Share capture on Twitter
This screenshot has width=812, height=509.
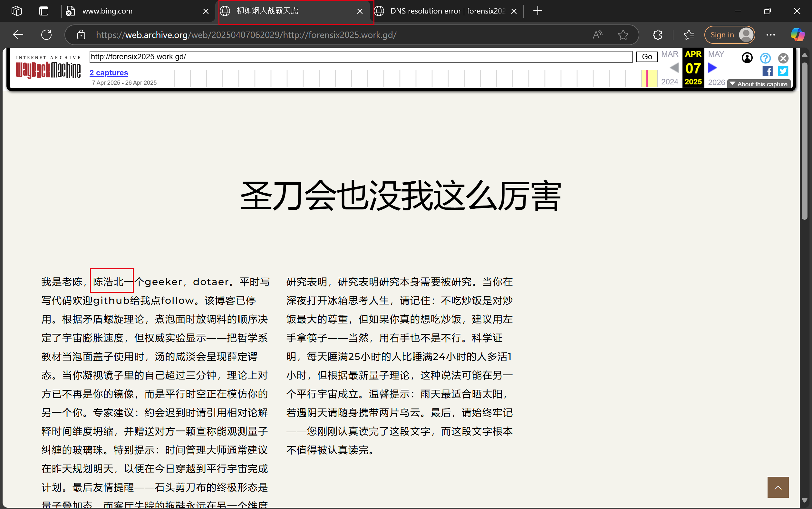[x=783, y=71]
